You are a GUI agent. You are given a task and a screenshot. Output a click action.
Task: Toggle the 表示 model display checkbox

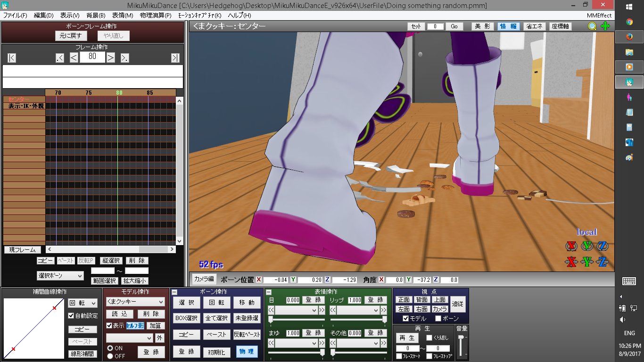tap(109, 326)
